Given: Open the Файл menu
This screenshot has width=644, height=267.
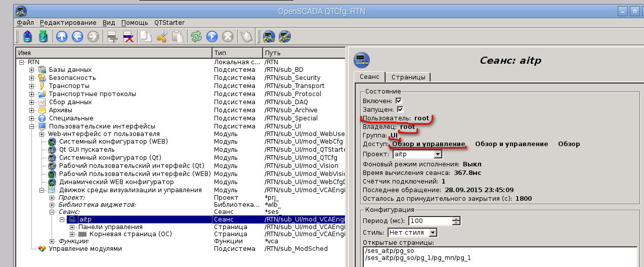Looking at the screenshot, I should point(25,23).
